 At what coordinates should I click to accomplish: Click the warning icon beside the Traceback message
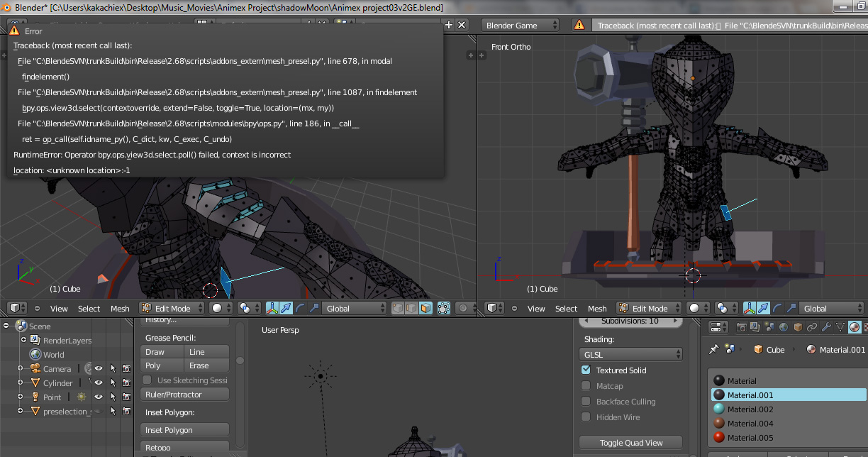(x=579, y=25)
